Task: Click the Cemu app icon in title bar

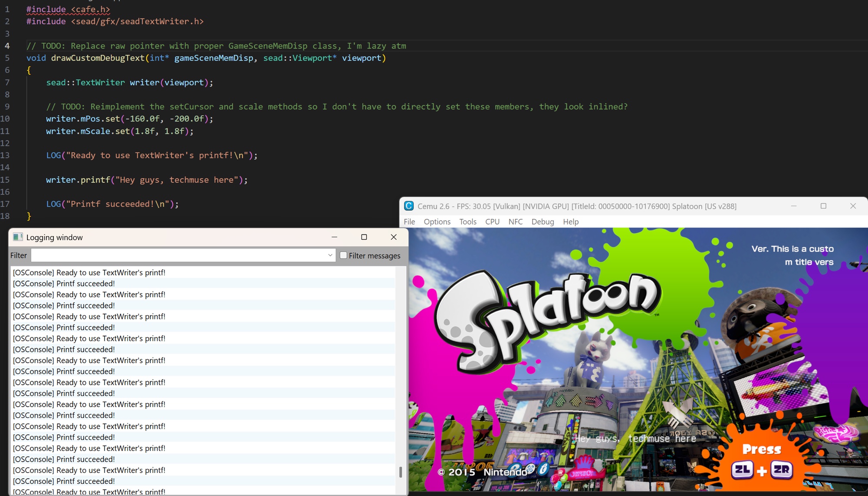Action: click(x=408, y=206)
